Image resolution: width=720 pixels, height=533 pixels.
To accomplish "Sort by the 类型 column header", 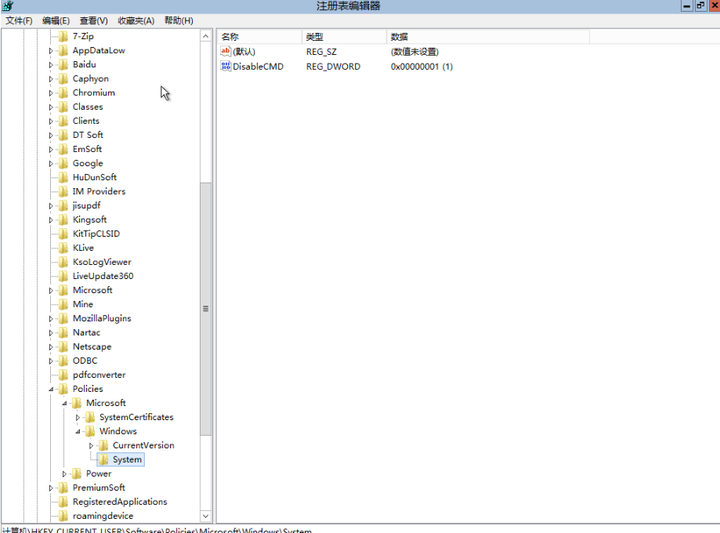I will point(344,37).
